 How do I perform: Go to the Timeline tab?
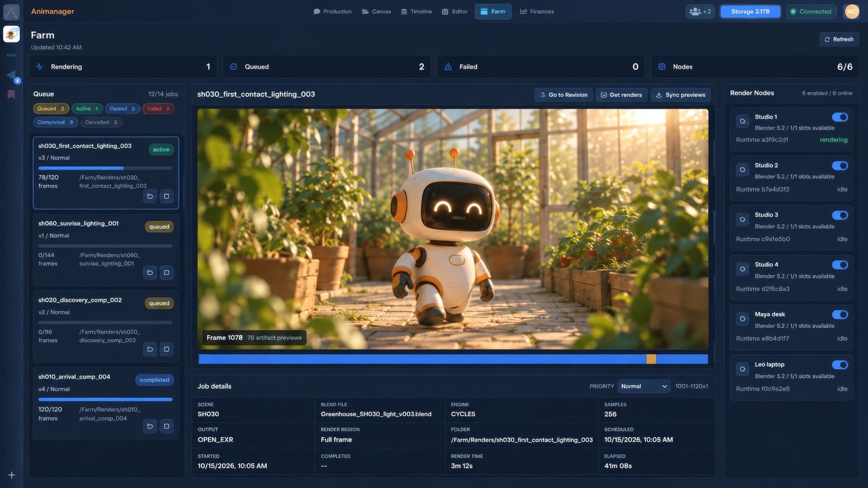point(416,11)
